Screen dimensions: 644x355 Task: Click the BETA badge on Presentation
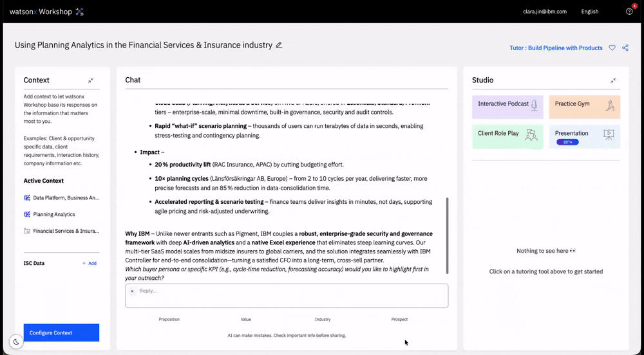click(567, 142)
